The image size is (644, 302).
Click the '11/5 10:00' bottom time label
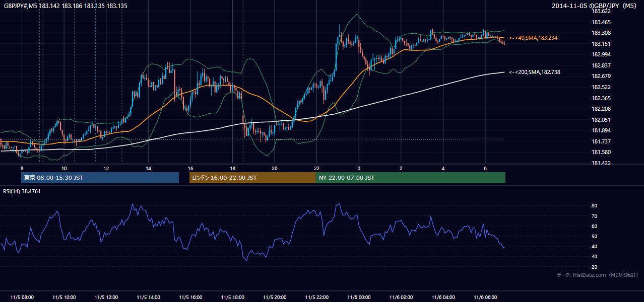click(64, 297)
